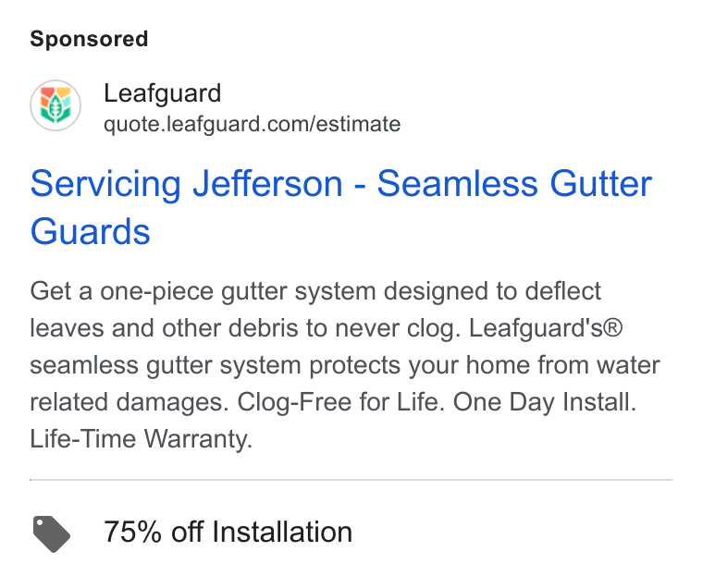Click the Sponsored label
Screen dimensions: 703x588
(89, 39)
